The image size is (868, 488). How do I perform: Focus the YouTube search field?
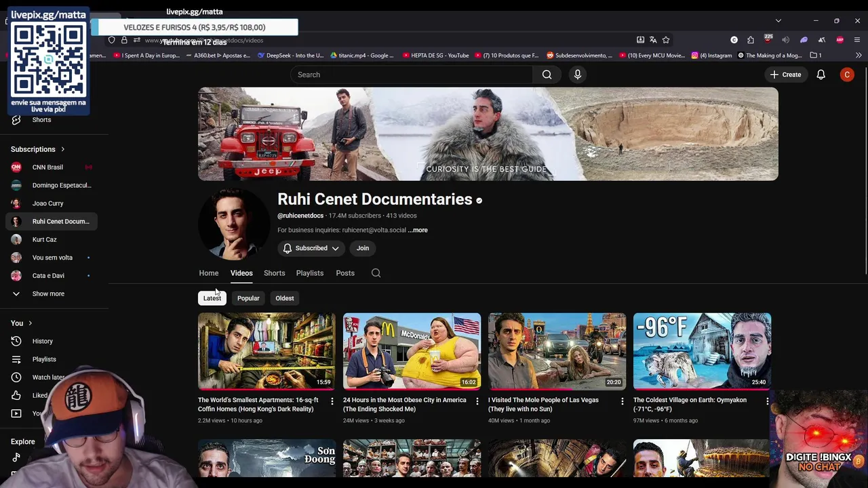412,75
